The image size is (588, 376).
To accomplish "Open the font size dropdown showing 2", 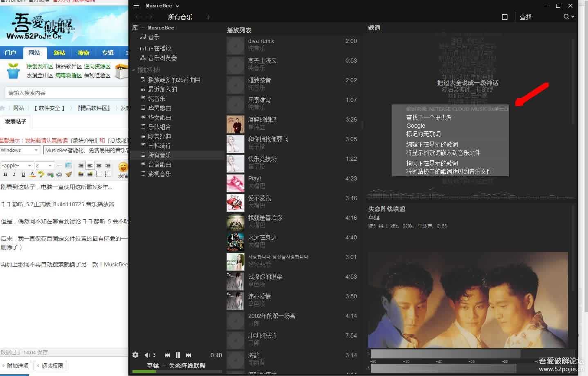I will click(x=44, y=165).
